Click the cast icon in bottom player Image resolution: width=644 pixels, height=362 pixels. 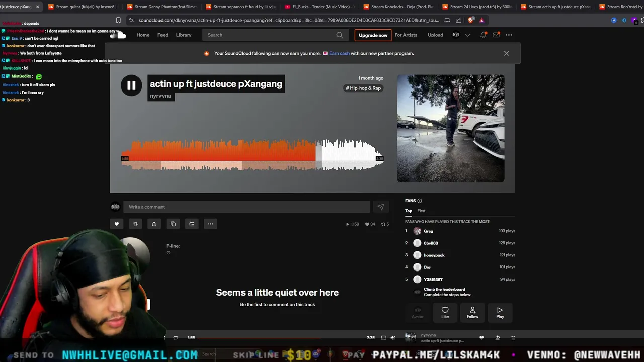point(383,338)
